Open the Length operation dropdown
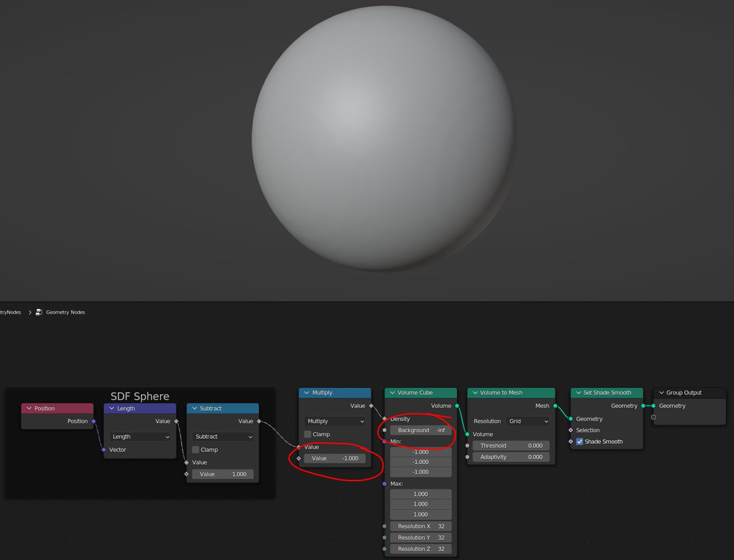 pos(141,437)
